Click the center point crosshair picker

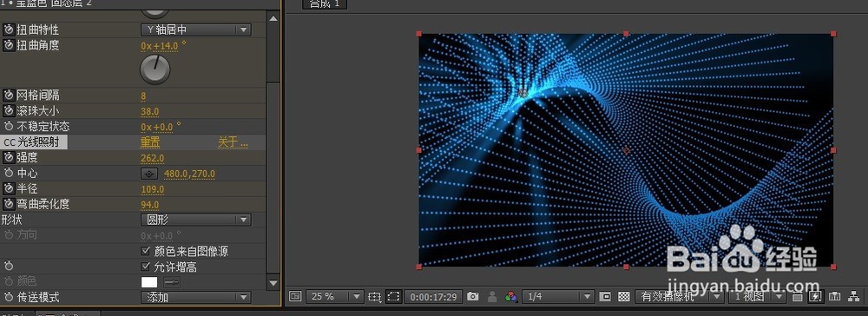(x=149, y=174)
